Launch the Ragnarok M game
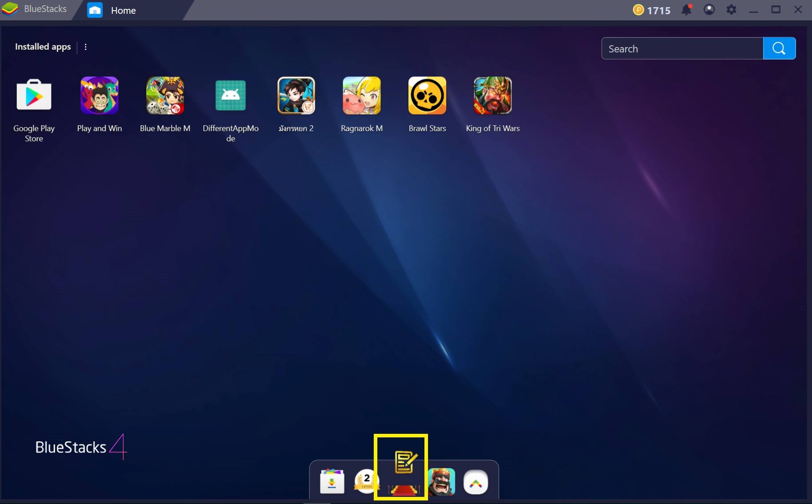Screen dimensions: 812x504 coord(361,95)
